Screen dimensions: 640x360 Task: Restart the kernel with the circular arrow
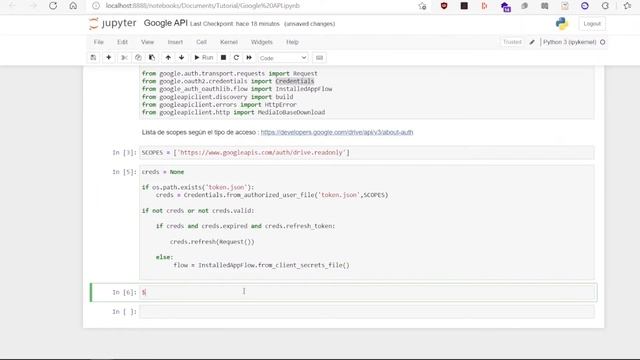point(236,58)
